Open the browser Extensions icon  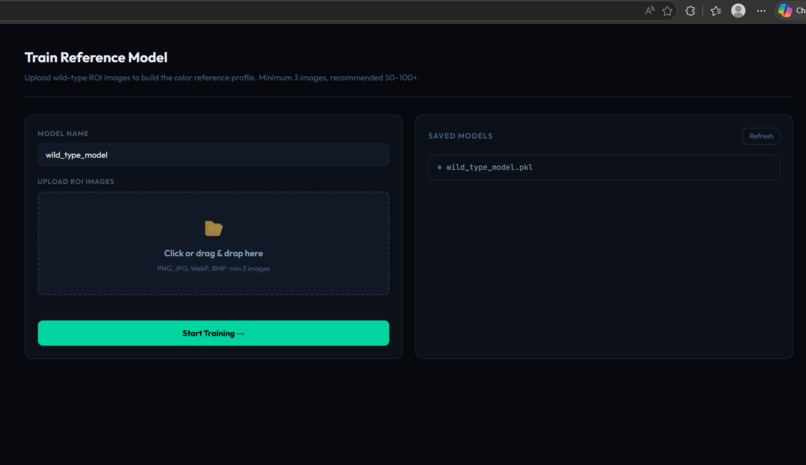(690, 11)
